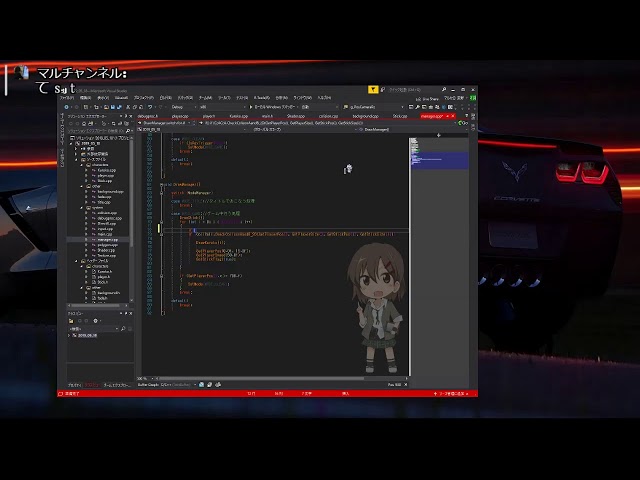This screenshot has height=480, width=640.
Task: Open the ファイル(F) menu
Action: (67, 98)
